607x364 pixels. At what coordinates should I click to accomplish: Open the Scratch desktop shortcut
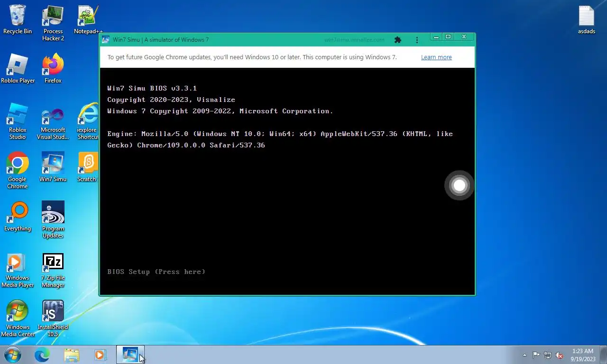pyautogui.click(x=87, y=167)
